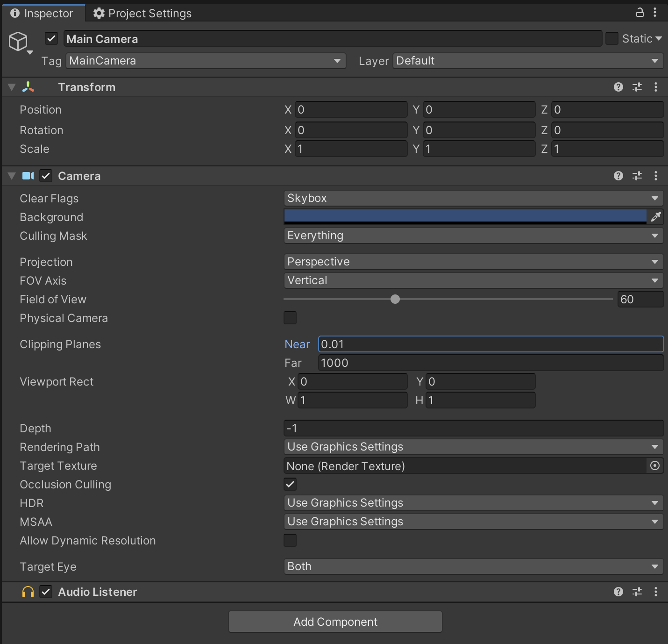This screenshot has width=668, height=644.
Task: Open the Clear Flags dropdown
Action: [473, 198]
